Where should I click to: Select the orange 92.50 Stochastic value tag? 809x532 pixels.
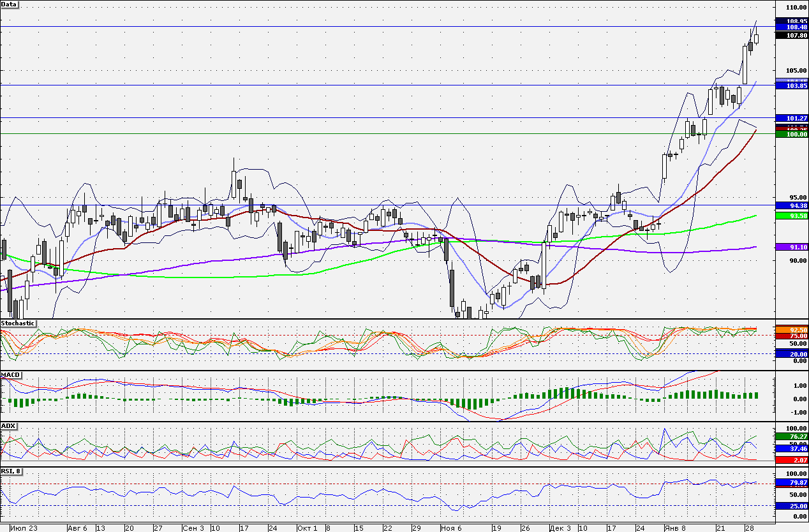[791, 330]
